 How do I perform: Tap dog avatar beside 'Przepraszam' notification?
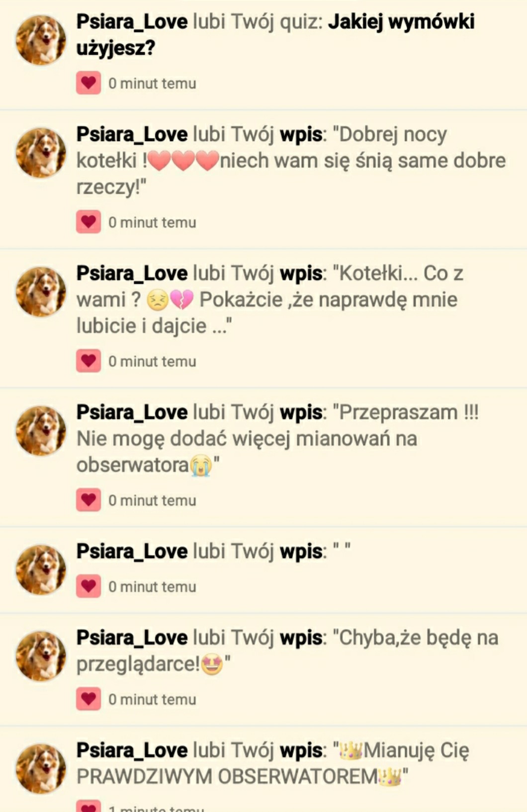tap(41, 431)
